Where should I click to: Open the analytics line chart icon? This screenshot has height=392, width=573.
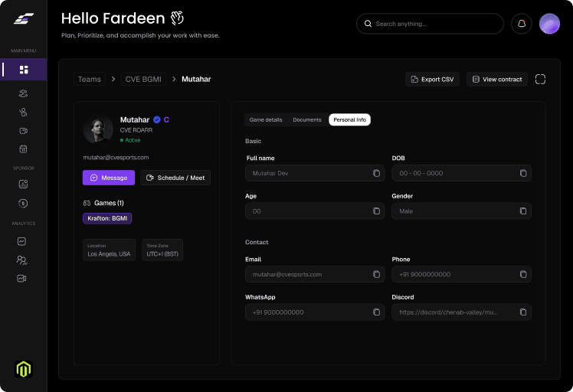22,241
